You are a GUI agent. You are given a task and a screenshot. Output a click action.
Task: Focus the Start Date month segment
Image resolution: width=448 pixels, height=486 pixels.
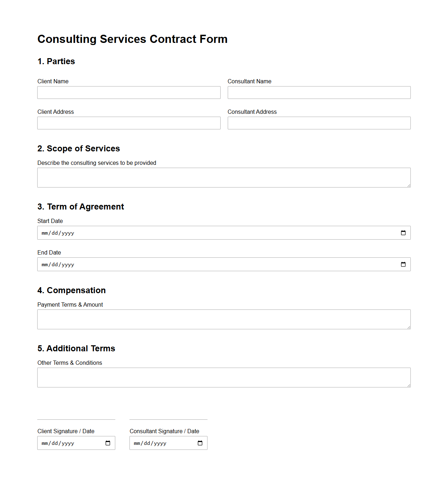click(44, 233)
